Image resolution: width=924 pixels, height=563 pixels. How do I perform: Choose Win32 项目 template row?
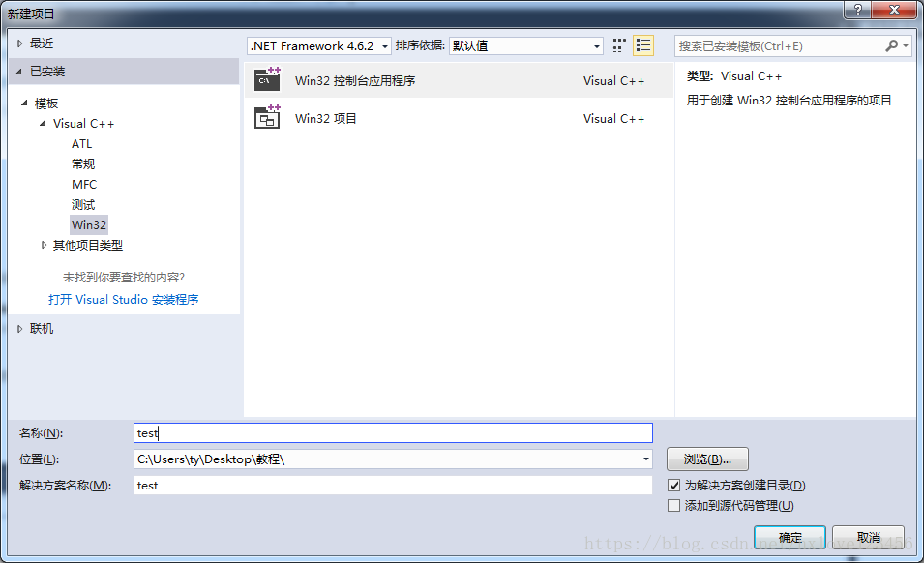click(x=459, y=118)
